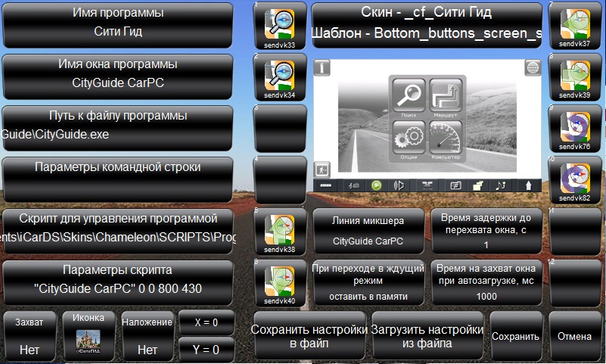Open Поиск magnifier in the preview
The image size is (606, 364).
click(409, 96)
